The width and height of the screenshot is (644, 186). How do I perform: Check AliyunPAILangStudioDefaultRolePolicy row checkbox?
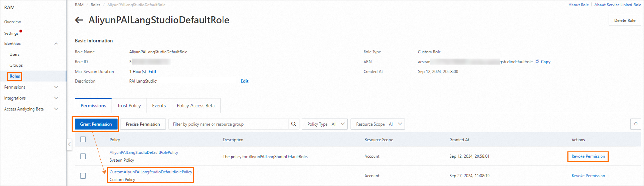[83, 156]
